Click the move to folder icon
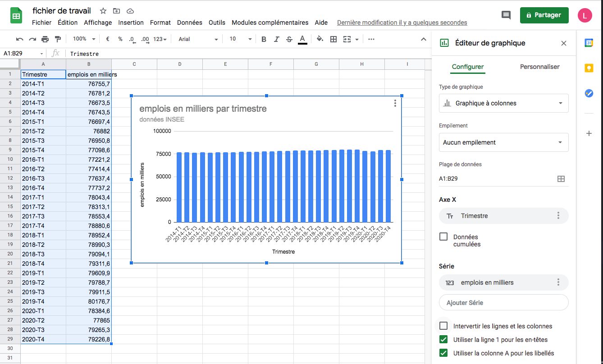The width and height of the screenshot is (603, 364). point(117,11)
